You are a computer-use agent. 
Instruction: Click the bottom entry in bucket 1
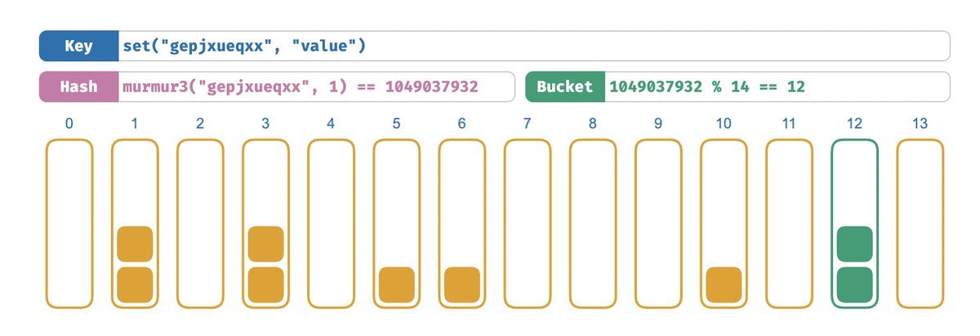tap(135, 285)
